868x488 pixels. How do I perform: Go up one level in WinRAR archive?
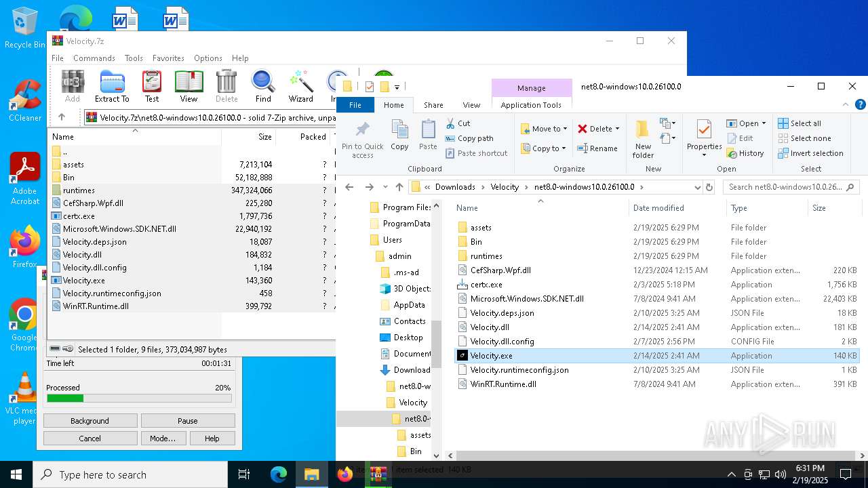tap(62, 117)
